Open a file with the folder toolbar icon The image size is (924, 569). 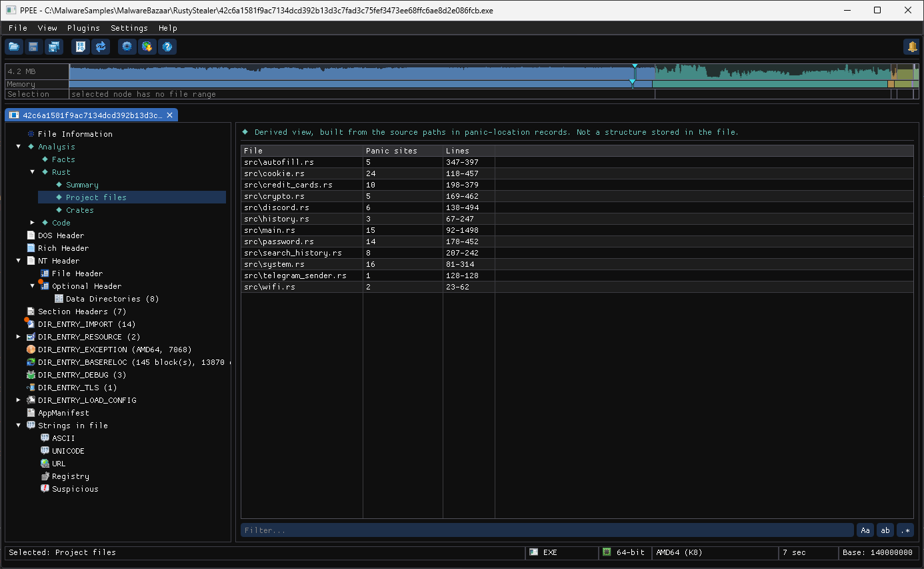[14, 47]
